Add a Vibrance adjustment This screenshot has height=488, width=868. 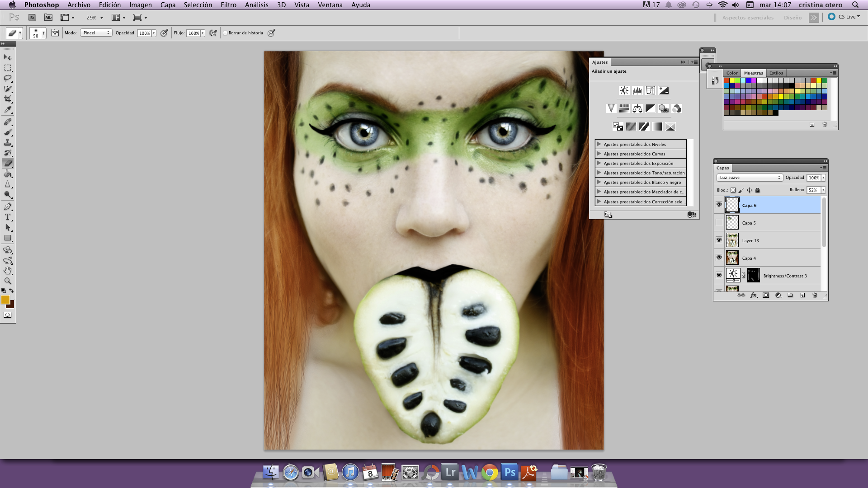tap(611, 108)
